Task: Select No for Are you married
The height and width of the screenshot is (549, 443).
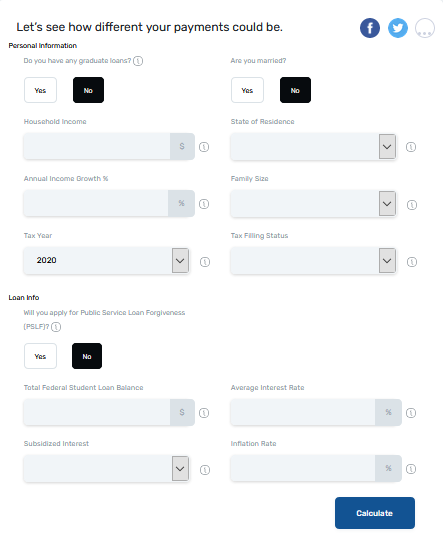Action: (x=295, y=90)
